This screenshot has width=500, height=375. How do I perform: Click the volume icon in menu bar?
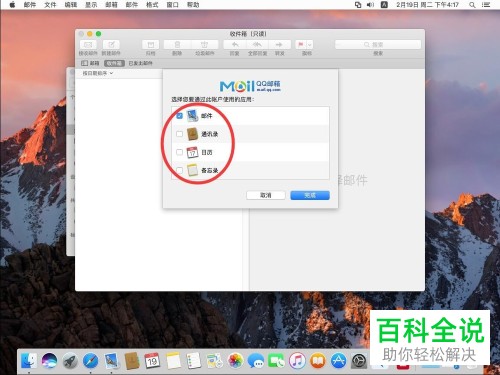pyautogui.click(x=370, y=5)
